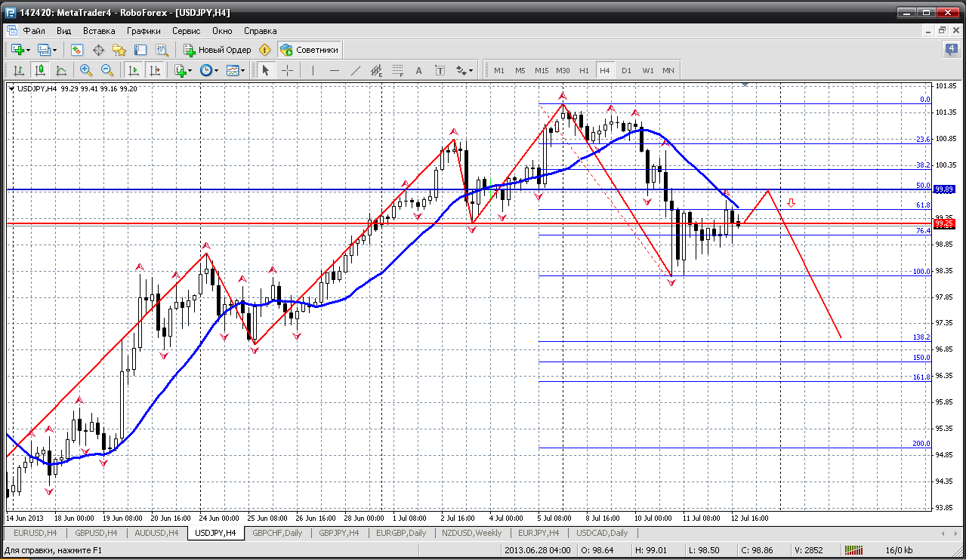Select the horizontal line tool
This screenshot has width=966, height=560.
[x=335, y=70]
